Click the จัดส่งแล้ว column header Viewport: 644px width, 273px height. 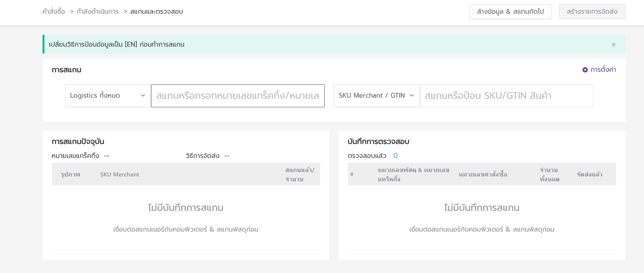coord(589,175)
